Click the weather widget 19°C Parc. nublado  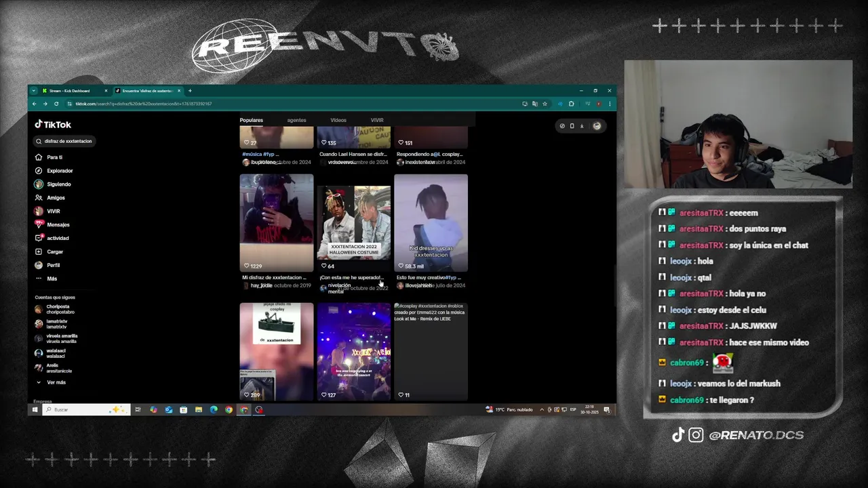coord(509,409)
